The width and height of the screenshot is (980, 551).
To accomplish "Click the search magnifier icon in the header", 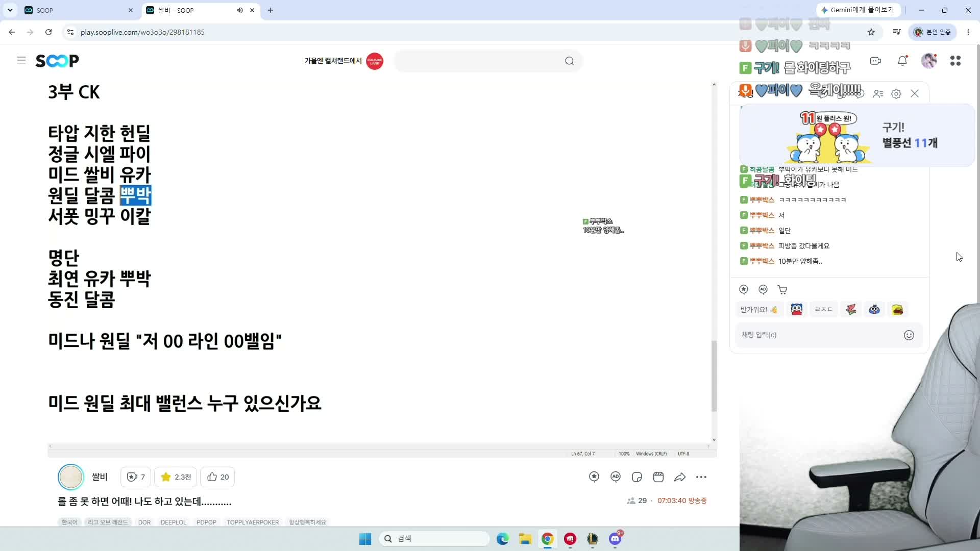I will click(570, 61).
